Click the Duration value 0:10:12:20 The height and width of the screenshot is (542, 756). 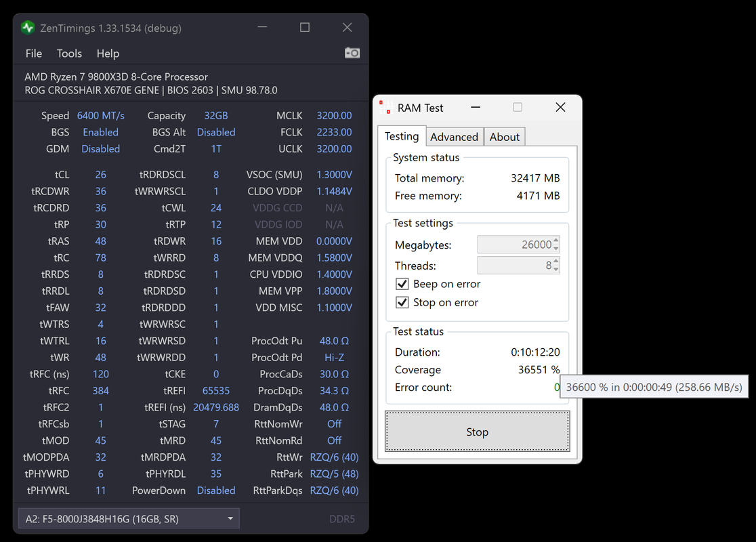coord(535,352)
